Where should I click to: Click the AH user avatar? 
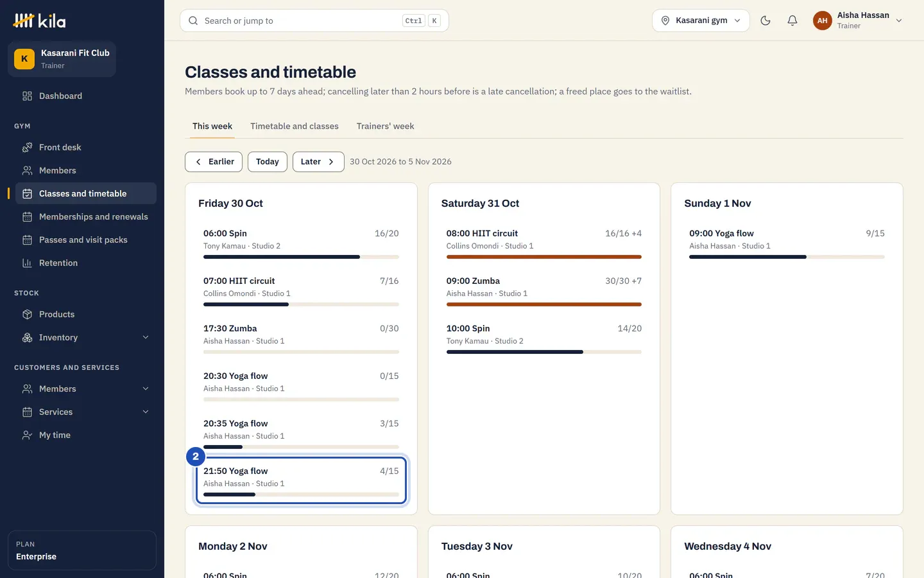(823, 21)
